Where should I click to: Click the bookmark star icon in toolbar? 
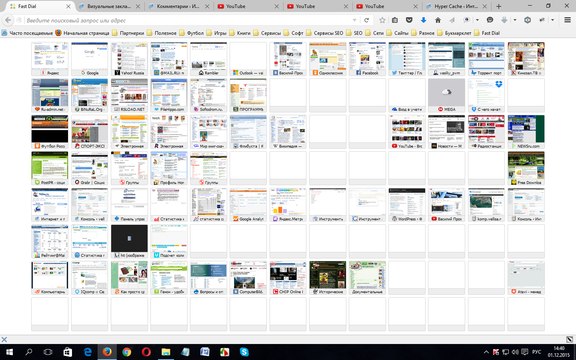382,20
